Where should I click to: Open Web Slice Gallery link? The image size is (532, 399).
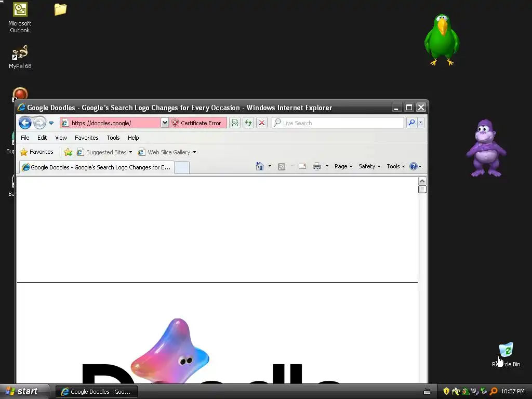(x=165, y=152)
